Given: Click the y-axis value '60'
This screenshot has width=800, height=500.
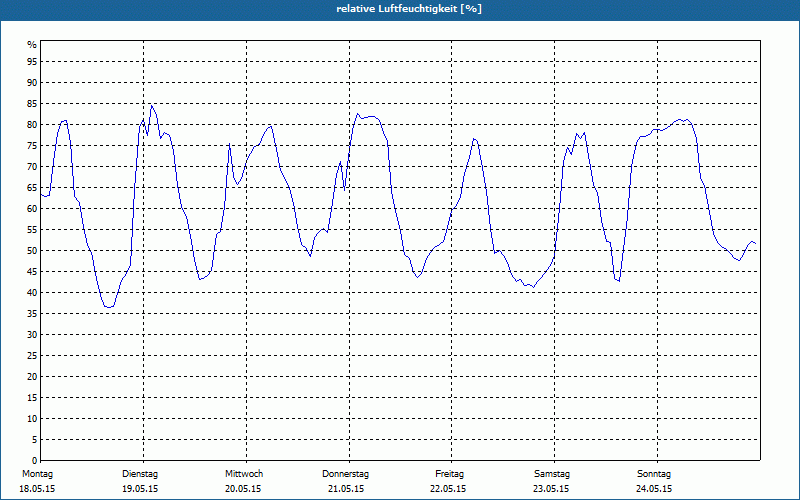Looking at the screenshot, I should (32, 209).
